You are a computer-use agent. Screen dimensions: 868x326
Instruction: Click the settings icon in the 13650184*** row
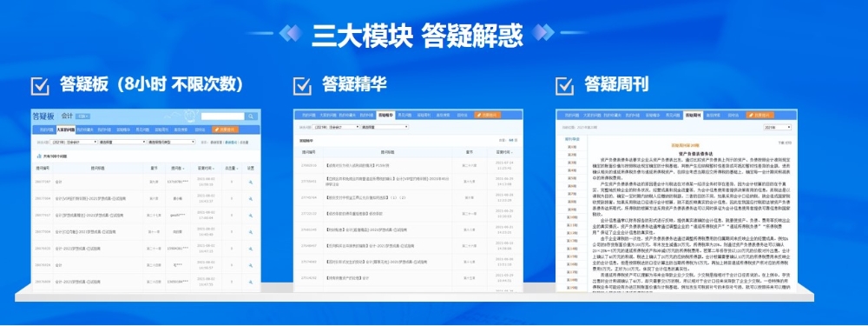point(250,283)
